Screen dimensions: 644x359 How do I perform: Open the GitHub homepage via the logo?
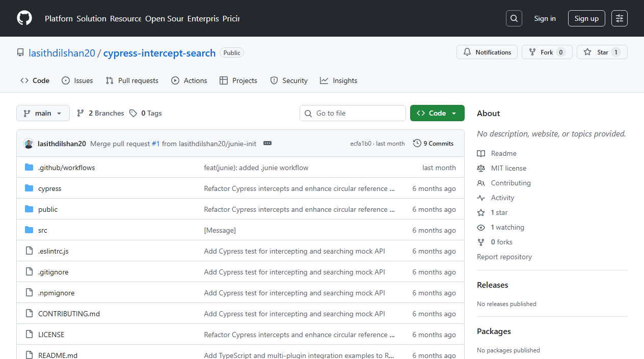click(24, 18)
